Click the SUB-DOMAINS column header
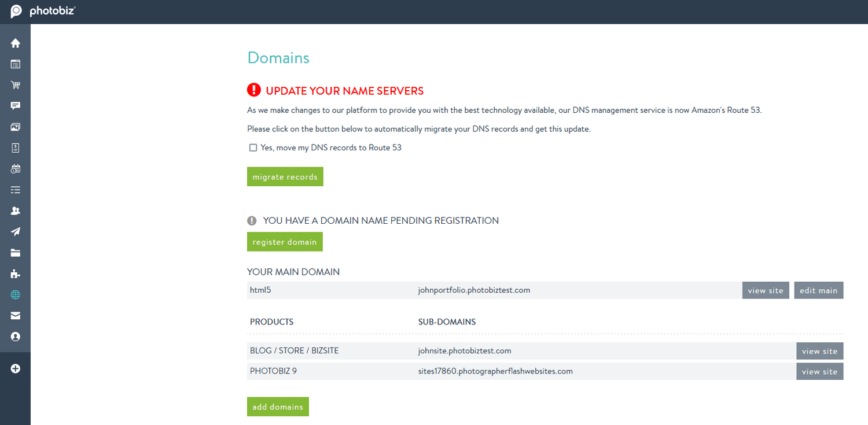The image size is (868, 425). click(447, 321)
